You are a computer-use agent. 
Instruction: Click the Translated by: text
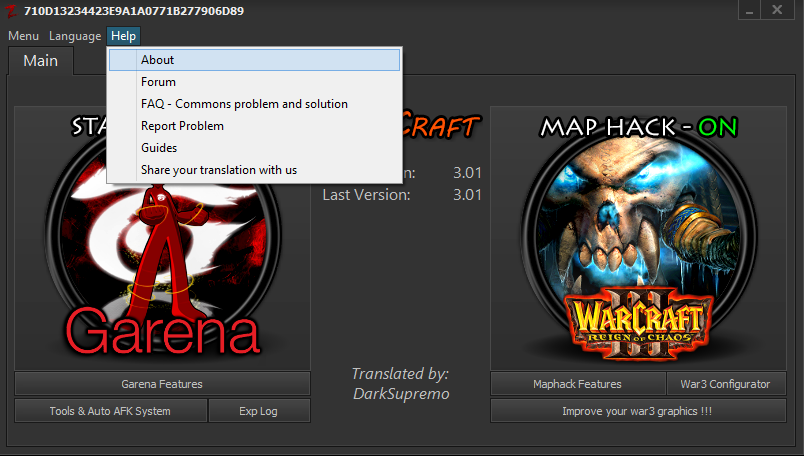point(400,374)
